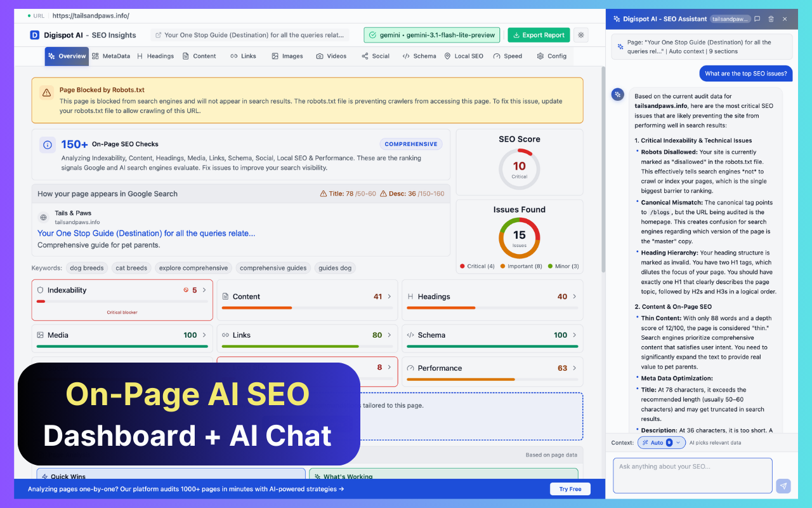
Task: Click the Schema code icon in card
Action: coord(410,335)
